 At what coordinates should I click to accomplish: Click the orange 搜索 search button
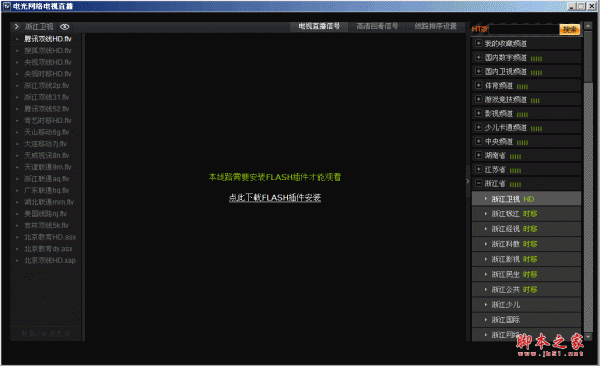[570, 29]
